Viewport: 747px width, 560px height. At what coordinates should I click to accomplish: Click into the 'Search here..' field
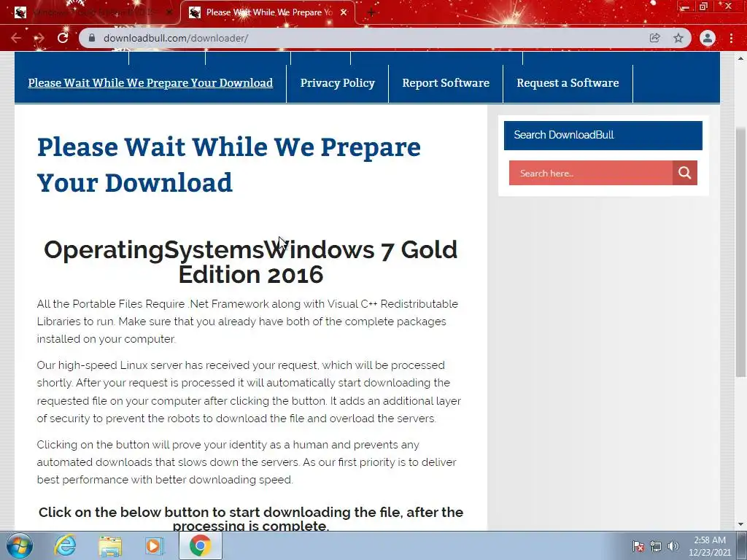coord(591,173)
